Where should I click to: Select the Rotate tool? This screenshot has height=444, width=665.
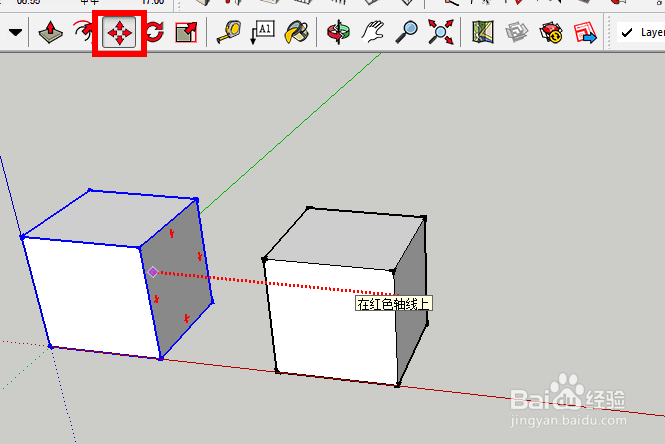point(155,32)
